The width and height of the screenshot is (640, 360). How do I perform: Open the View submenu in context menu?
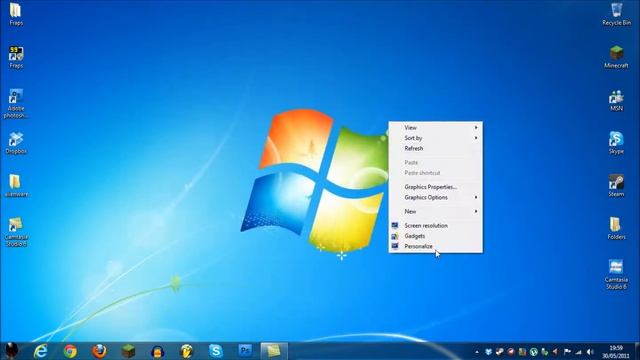[436, 128]
